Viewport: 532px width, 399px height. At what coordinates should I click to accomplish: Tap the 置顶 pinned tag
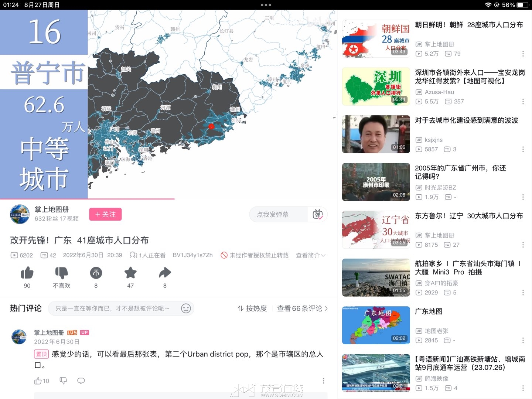click(41, 354)
